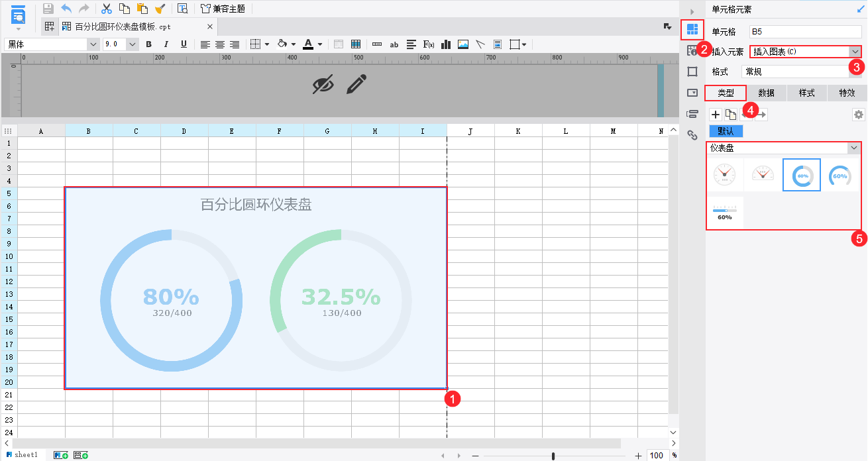Select the F(x) formula insert icon
Screen dimensions: 868x461
pos(429,44)
